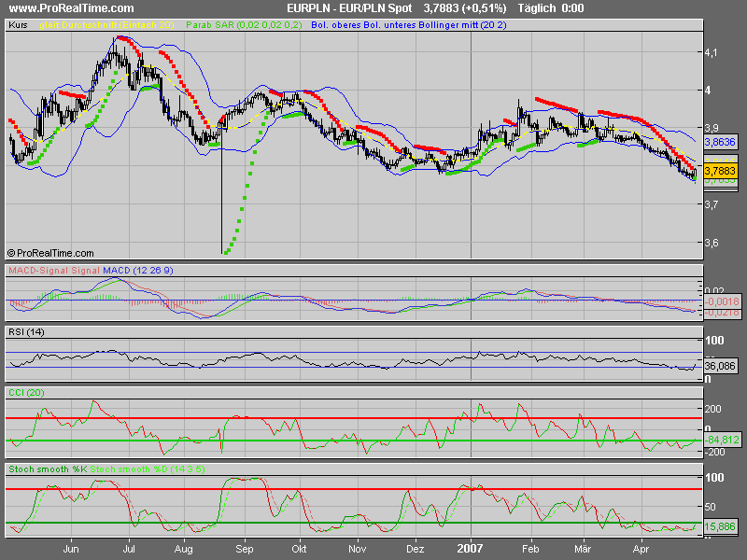Viewport: 747px width, 560px height.
Task: Select the RSI value tag 36,086
Action: [721, 367]
